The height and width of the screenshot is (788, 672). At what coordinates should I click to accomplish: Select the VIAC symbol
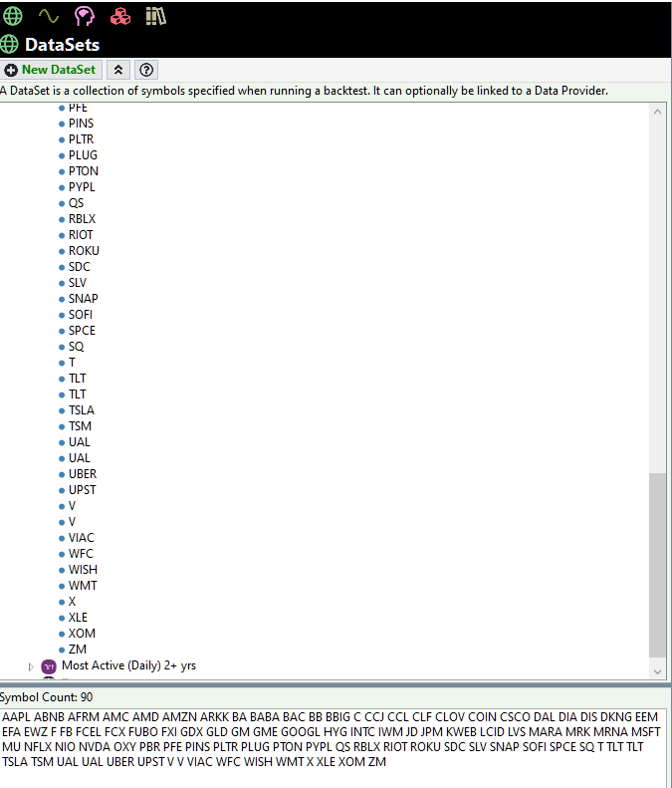coord(82,538)
